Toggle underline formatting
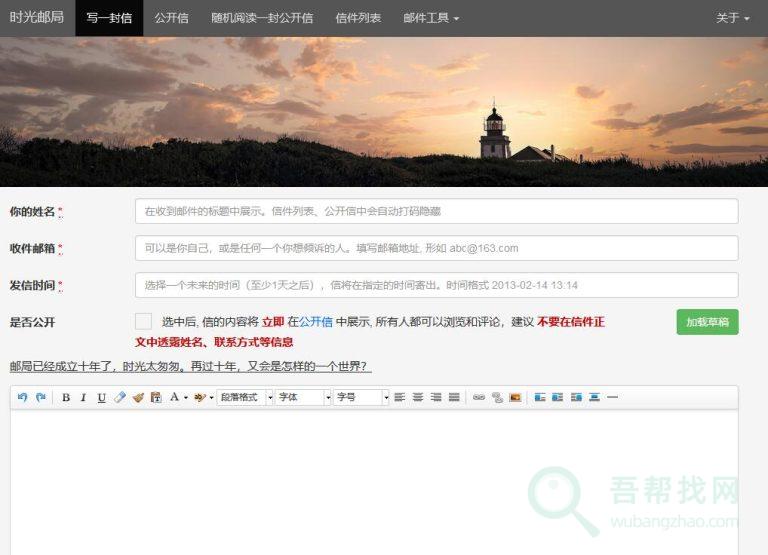This screenshot has width=768, height=555. (x=101, y=397)
